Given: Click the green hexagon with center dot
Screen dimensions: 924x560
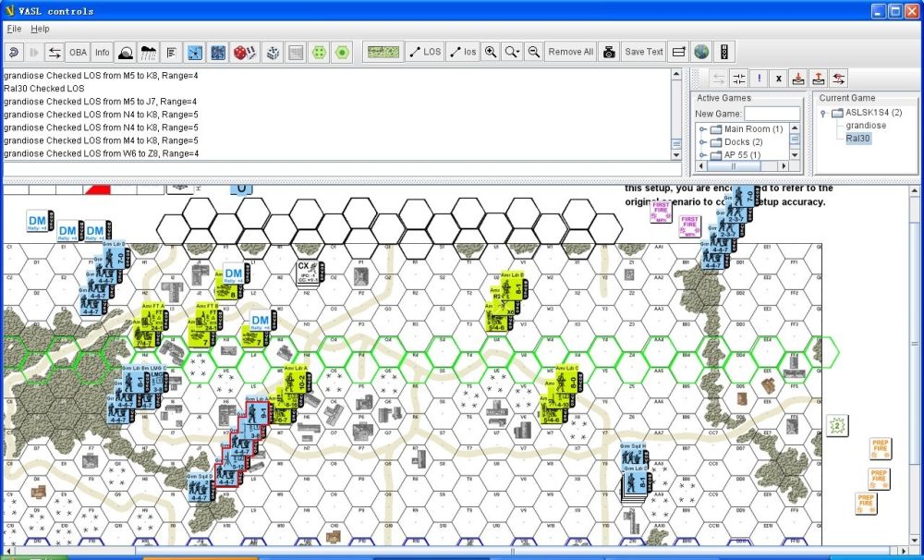Looking at the screenshot, I should coord(342,52).
